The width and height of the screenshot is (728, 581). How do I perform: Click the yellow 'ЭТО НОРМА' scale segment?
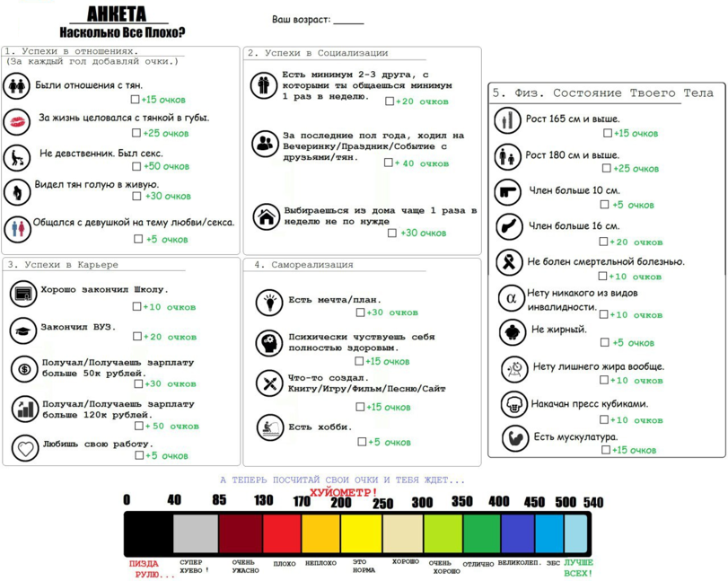point(362,533)
